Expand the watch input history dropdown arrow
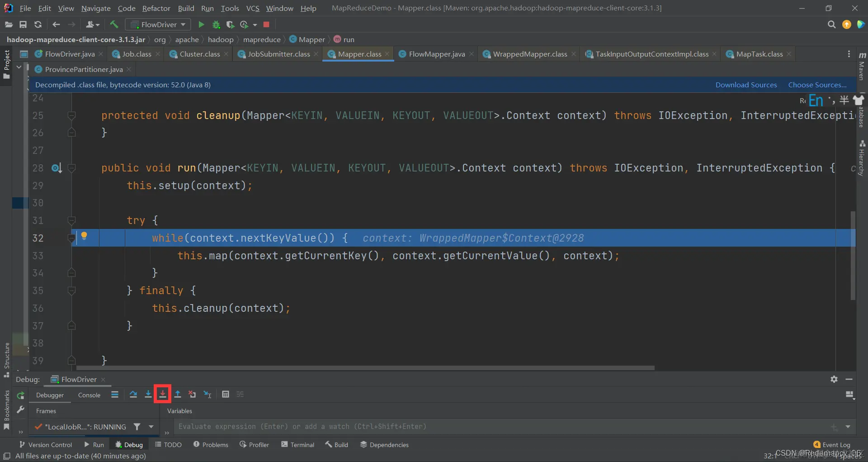This screenshot has width=868, height=462. pyautogui.click(x=848, y=426)
